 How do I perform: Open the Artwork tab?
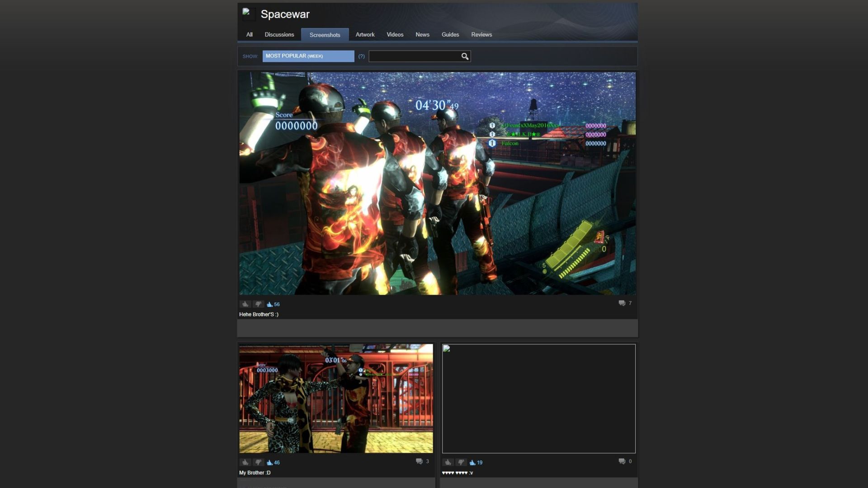click(365, 34)
